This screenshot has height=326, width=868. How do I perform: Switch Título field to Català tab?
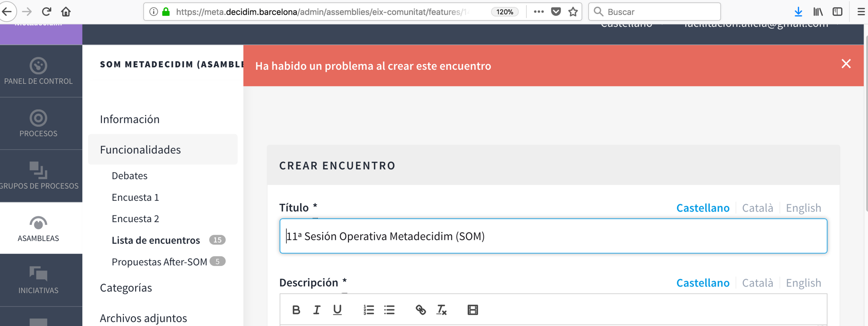coord(757,208)
